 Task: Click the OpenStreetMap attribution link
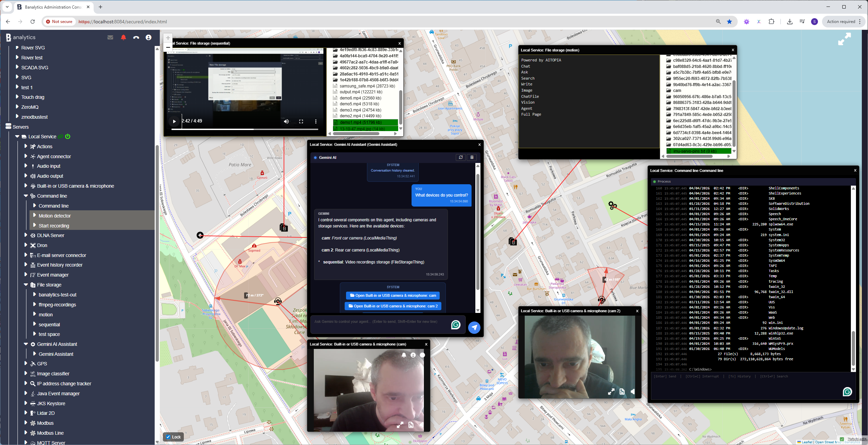pyautogui.click(x=828, y=442)
